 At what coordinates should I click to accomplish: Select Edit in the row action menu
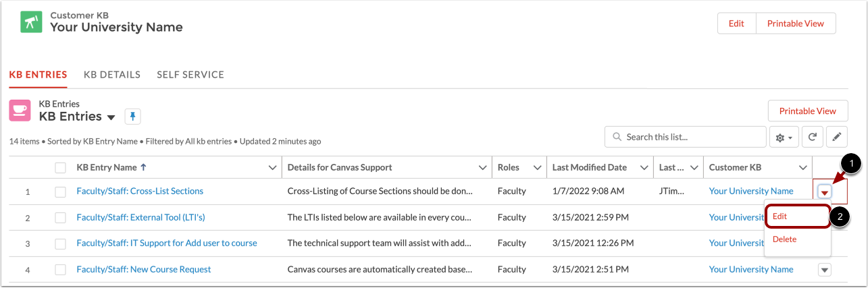(x=780, y=217)
